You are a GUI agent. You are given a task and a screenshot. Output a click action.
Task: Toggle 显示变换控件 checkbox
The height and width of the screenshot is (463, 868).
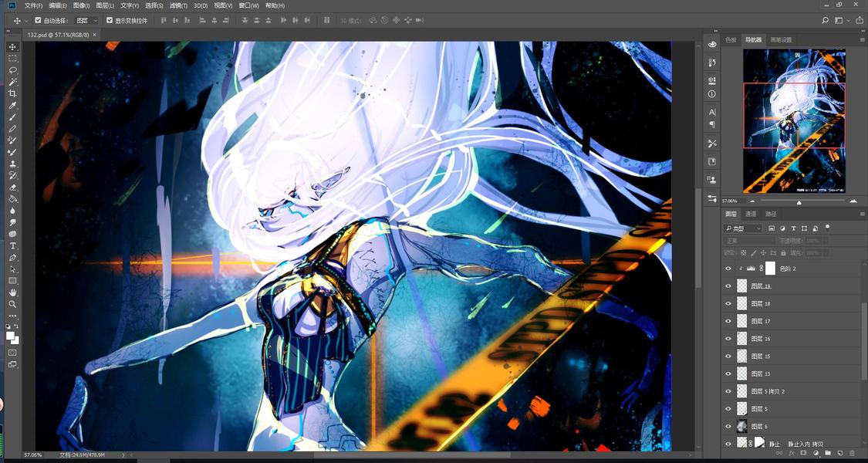[x=109, y=21]
